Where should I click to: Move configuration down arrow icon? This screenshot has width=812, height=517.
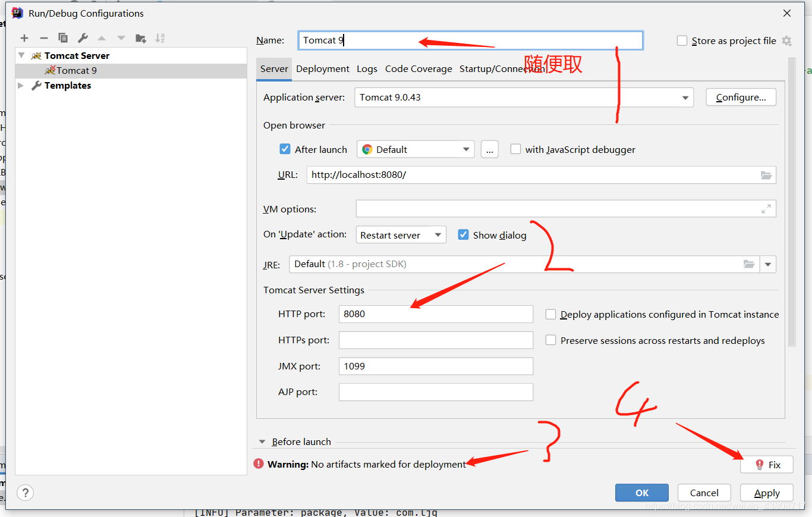click(121, 38)
